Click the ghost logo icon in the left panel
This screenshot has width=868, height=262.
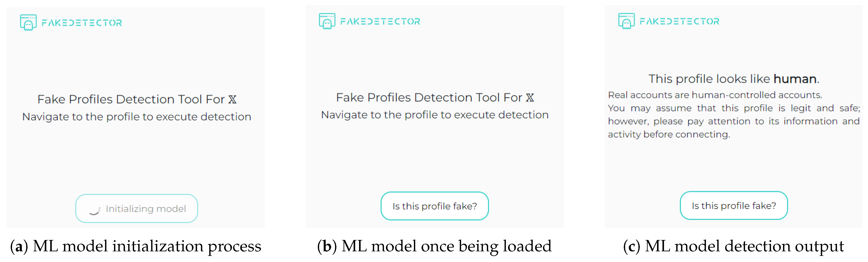(x=28, y=22)
